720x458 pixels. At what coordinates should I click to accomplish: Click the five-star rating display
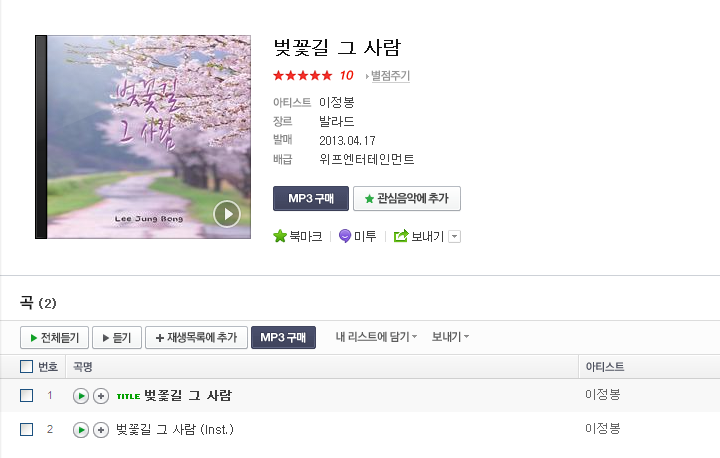pyautogui.click(x=302, y=75)
